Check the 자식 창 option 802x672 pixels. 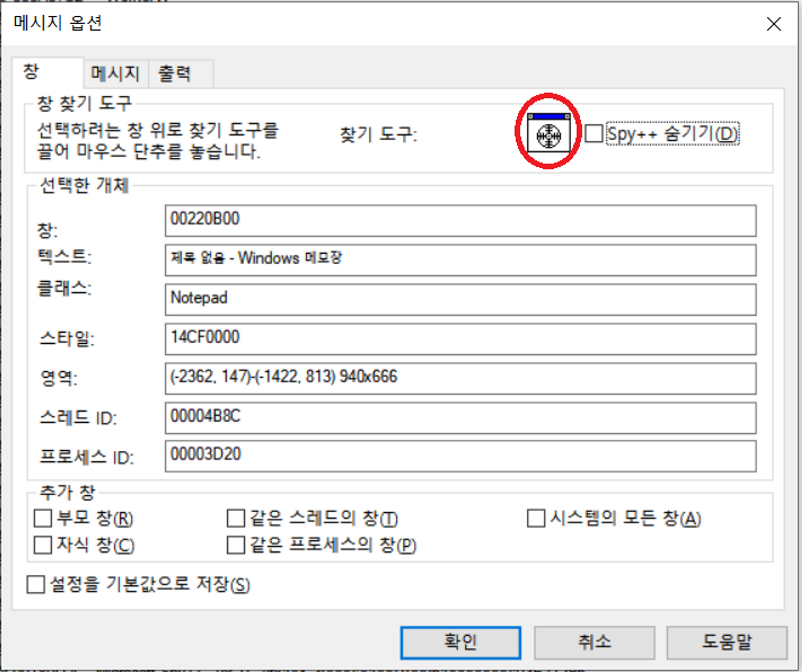click(x=43, y=545)
